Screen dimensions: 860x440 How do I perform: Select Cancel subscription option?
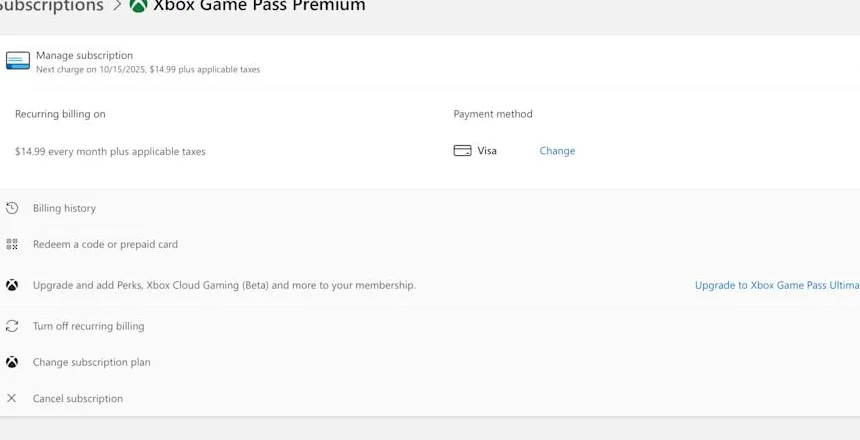[78, 398]
